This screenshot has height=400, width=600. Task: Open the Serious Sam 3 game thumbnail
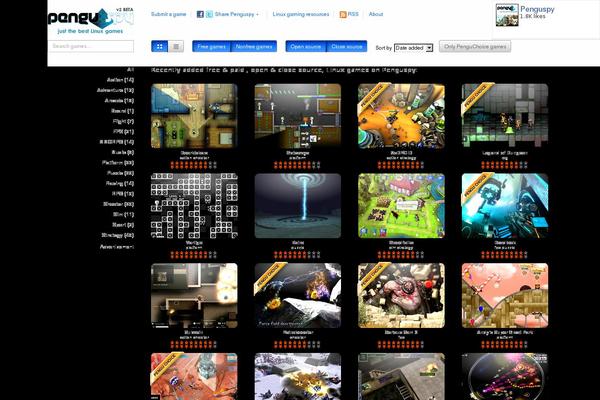pyautogui.click(x=401, y=295)
